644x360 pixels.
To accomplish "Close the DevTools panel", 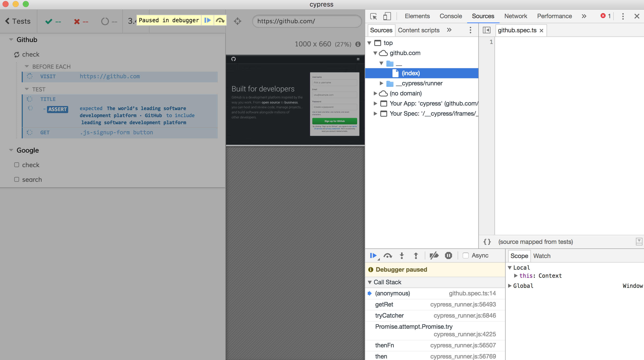I will pos(637,16).
